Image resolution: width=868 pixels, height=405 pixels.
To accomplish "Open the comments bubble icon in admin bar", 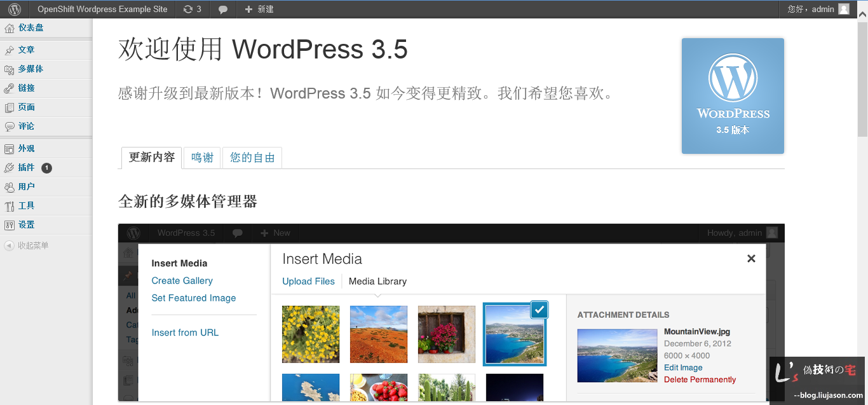I will pos(223,10).
